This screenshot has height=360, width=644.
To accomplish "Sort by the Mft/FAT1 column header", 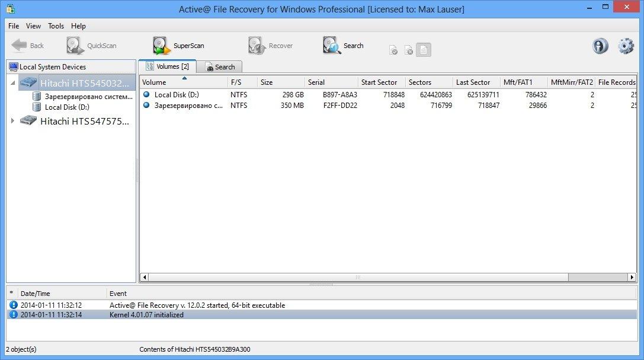I will tap(524, 82).
